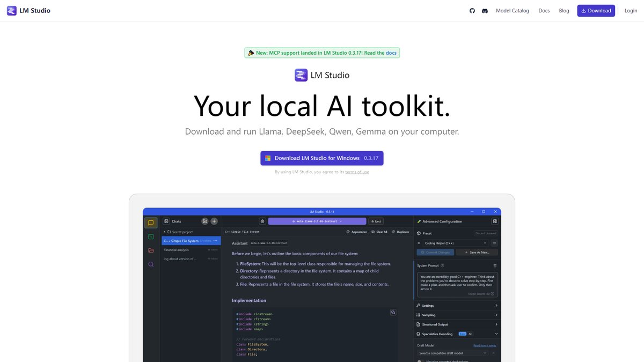Open the Chat sidebar icon in the app screenshot

pyautogui.click(x=151, y=223)
